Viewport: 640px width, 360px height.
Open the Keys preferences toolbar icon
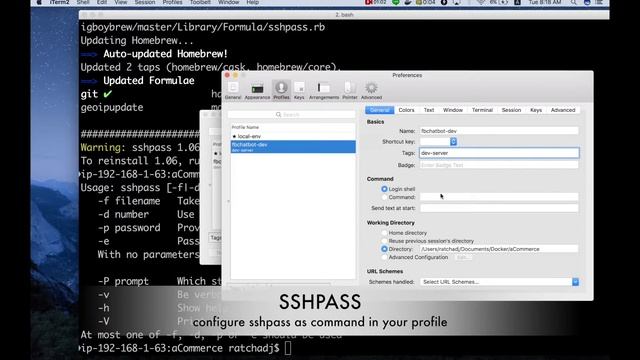point(299,90)
